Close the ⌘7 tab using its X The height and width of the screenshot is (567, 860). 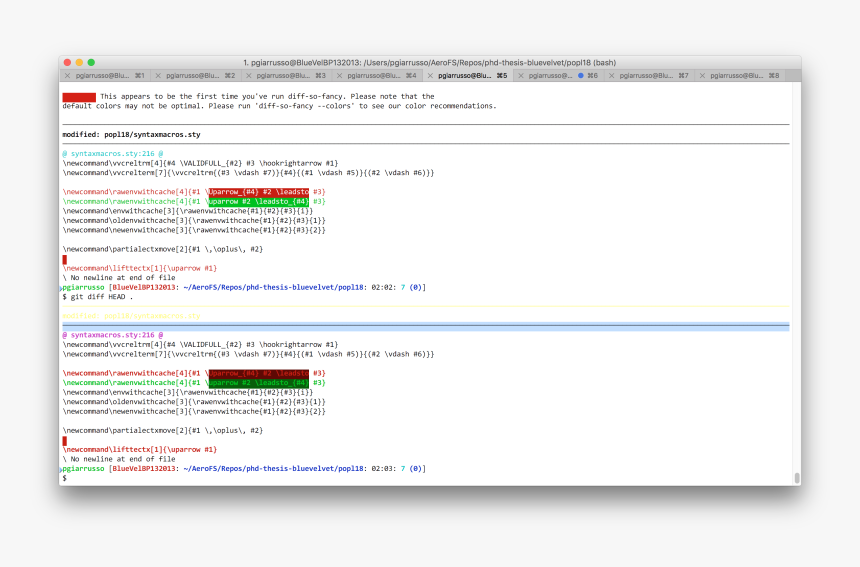click(x=612, y=75)
